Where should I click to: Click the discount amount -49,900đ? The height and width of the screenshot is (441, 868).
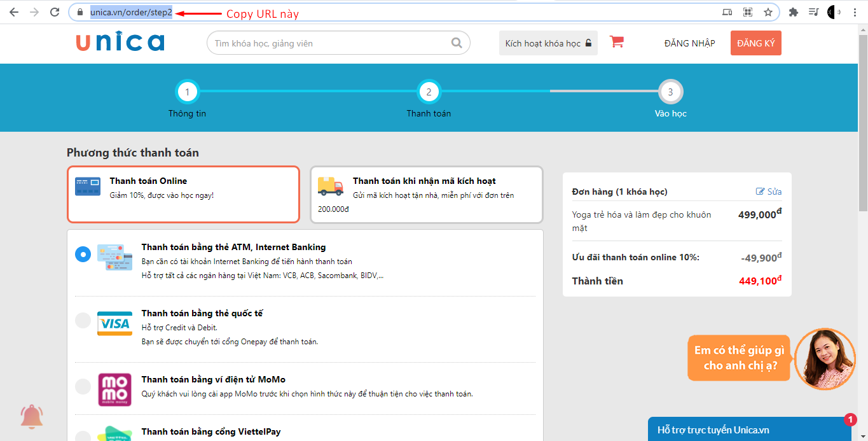click(x=761, y=258)
